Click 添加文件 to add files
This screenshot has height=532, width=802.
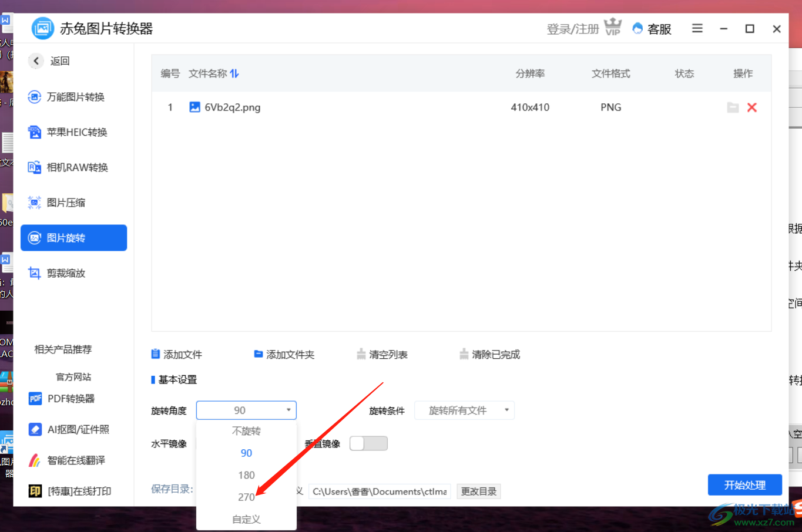pyautogui.click(x=177, y=355)
